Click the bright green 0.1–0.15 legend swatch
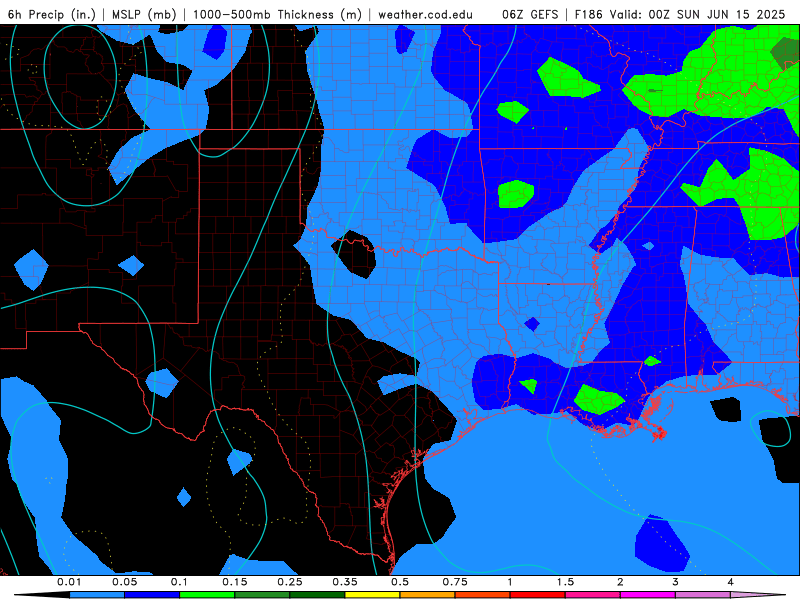The height and width of the screenshot is (600, 800). click(x=207, y=595)
